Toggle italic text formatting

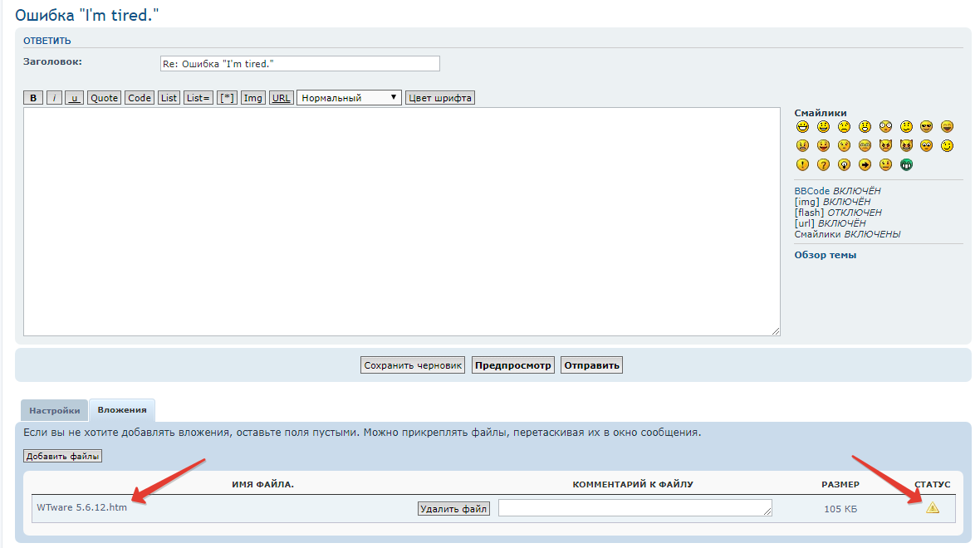54,98
